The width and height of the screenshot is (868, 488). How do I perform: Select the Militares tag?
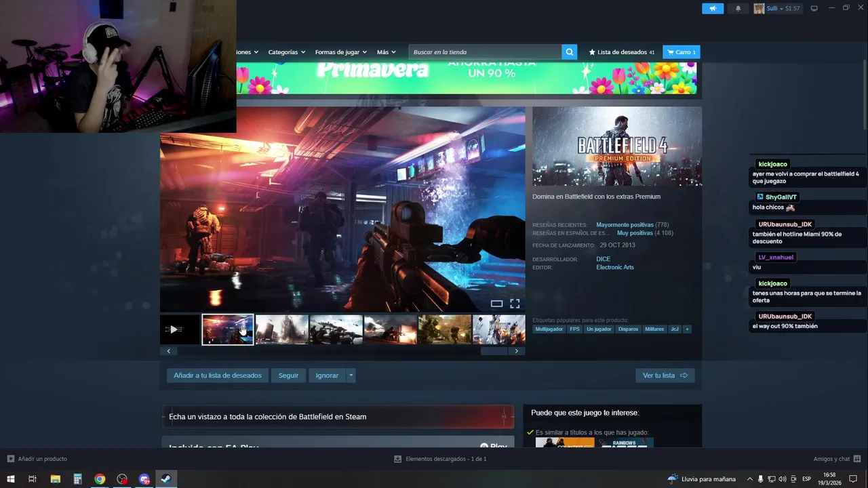654,329
